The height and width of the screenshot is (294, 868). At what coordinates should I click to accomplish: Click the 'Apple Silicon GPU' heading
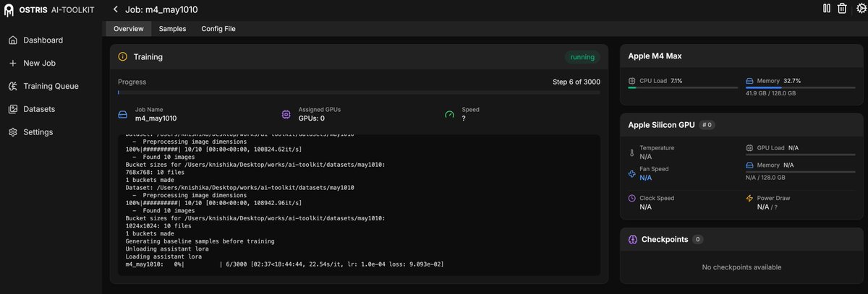tap(661, 125)
